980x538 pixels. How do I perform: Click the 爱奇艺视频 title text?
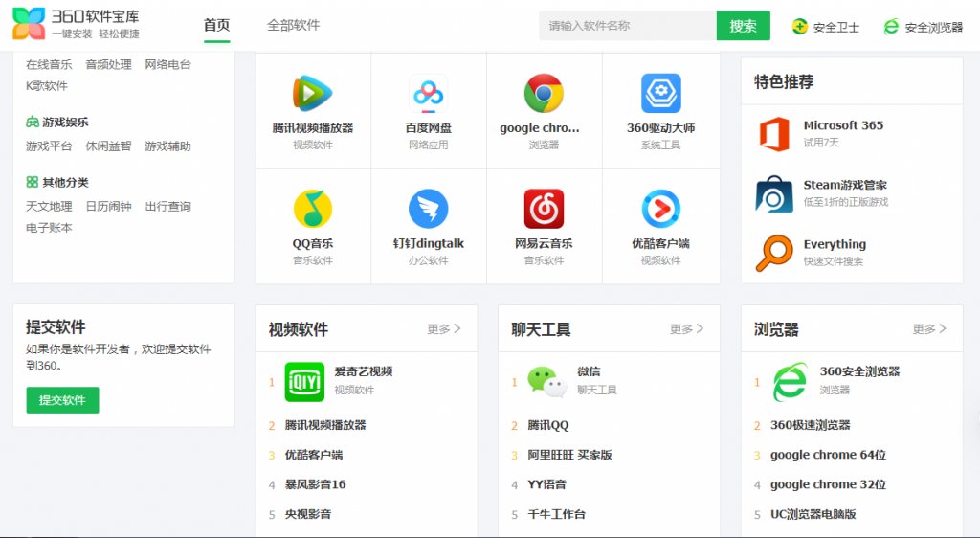coord(363,371)
